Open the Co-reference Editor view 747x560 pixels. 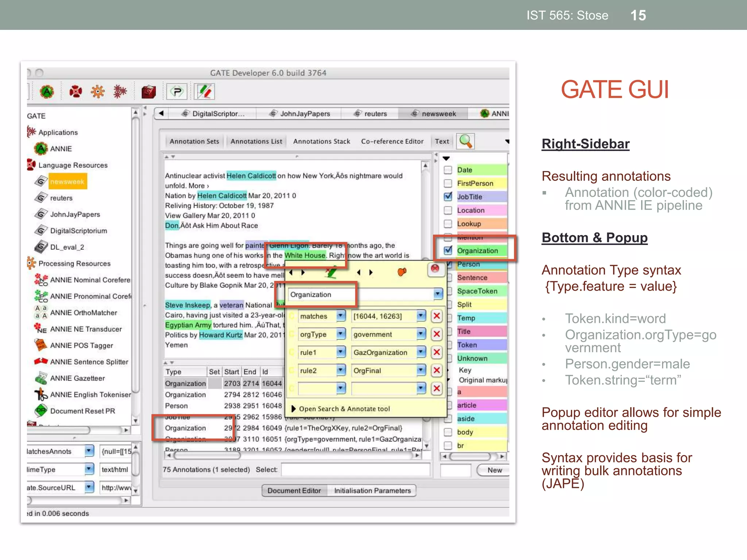tap(392, 141)
